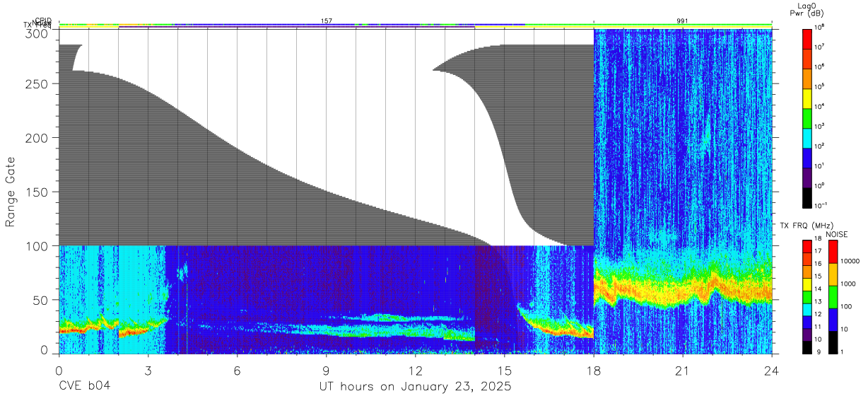Click the black 9–10 MHz TX FRQ swatch
Image resolution: width=868 pixels, height=401 pixels.
(808, 347)
